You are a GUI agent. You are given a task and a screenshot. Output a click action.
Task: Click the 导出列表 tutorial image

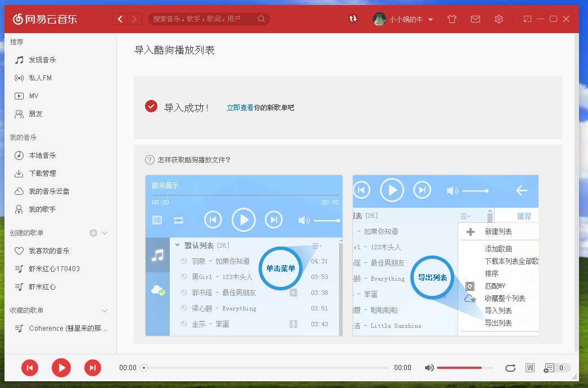click(446, 255)
